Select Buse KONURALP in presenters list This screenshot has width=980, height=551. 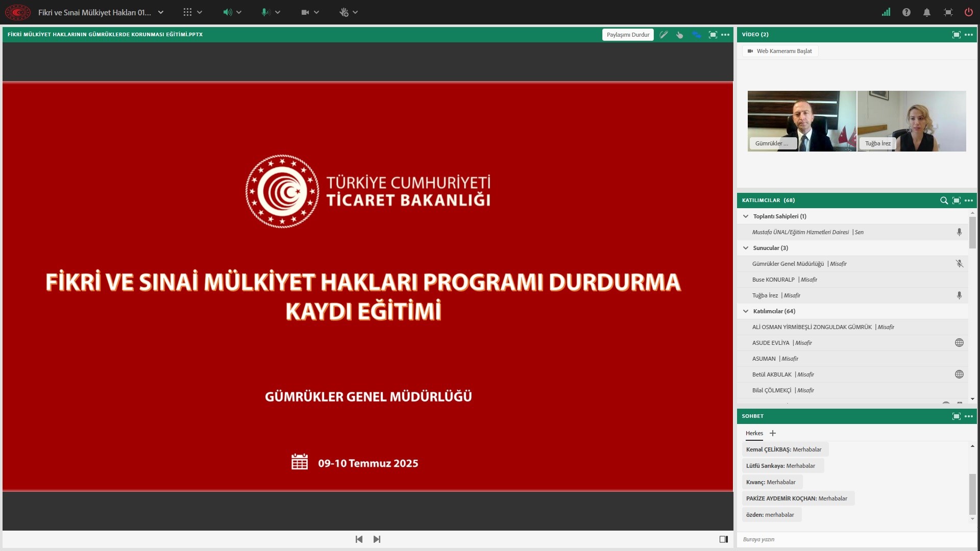point(853,280)
